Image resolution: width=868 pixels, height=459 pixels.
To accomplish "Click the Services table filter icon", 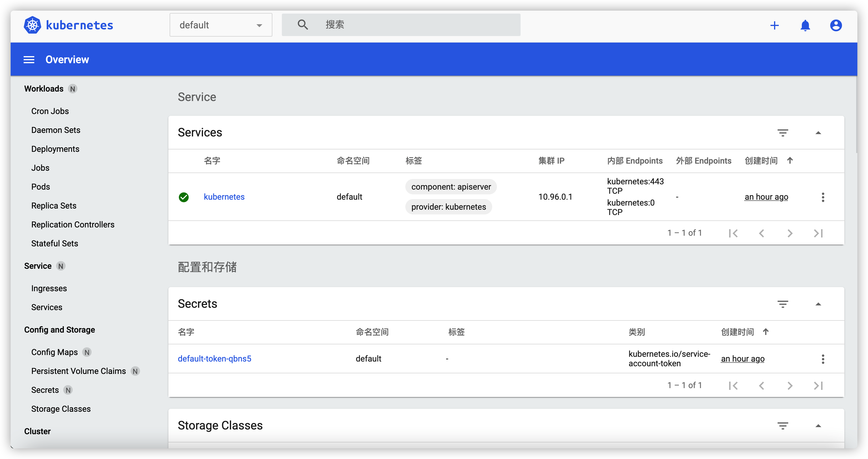I will coord(782,133).
